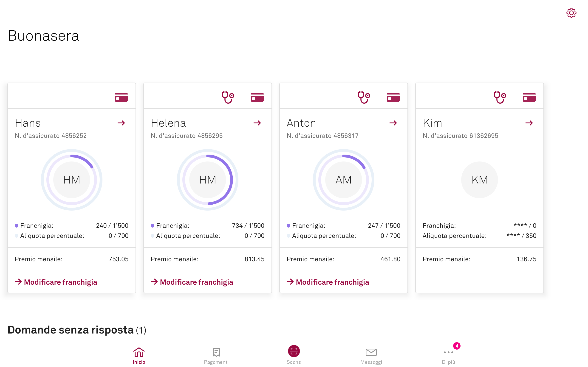The image size is (588, 367).
Task: Open Kim's details with arrow
Action: click(x=529, y=123)
